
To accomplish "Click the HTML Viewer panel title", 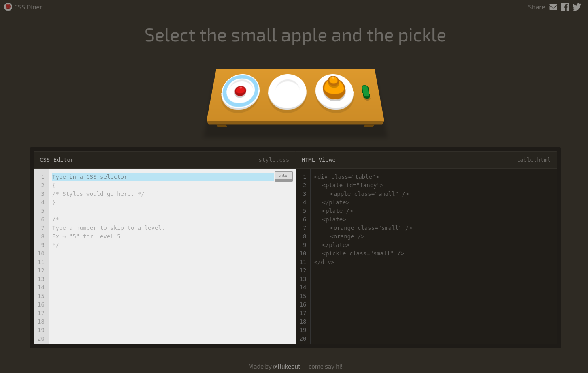I will pos(320,160).
